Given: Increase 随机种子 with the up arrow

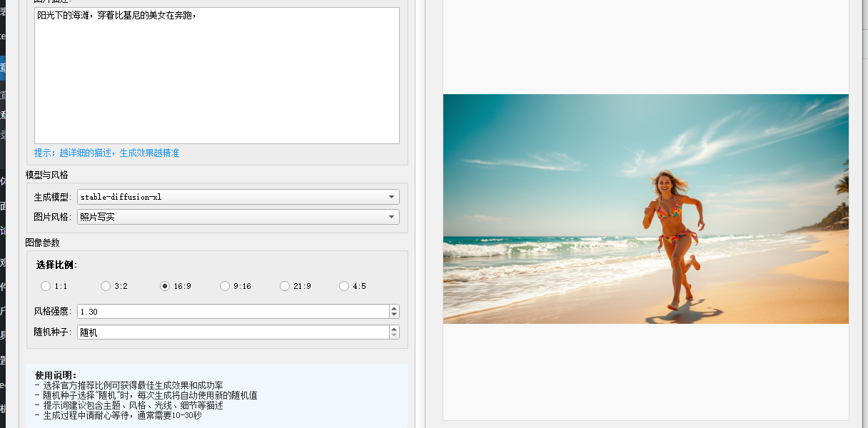Looking at the screenshot, I should tap(394, 329).
